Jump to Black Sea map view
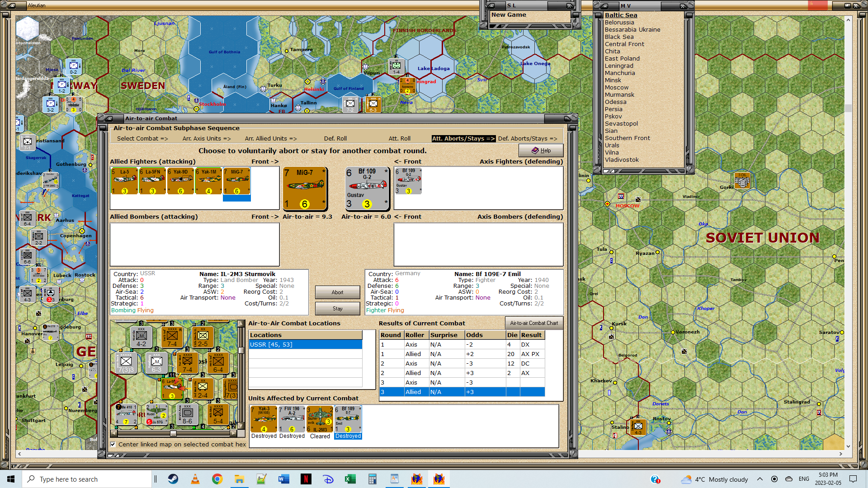The height and width of the screenshot is (488, 868). [x=619, y=37]
